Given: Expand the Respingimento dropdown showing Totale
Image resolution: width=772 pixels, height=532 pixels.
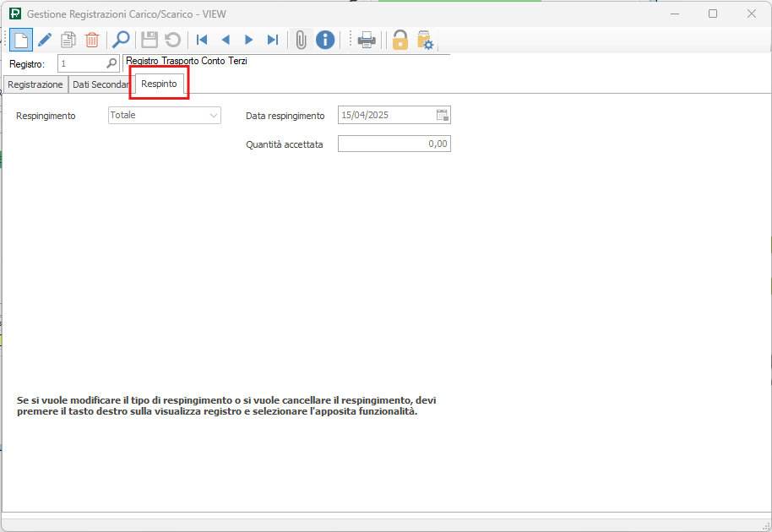Looking at the screenshot, I should pos(214,116).
